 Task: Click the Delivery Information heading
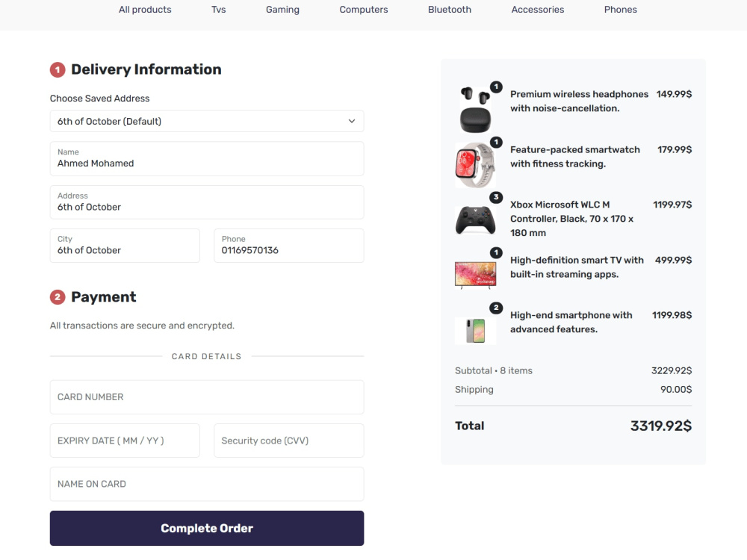coord(146,69)
